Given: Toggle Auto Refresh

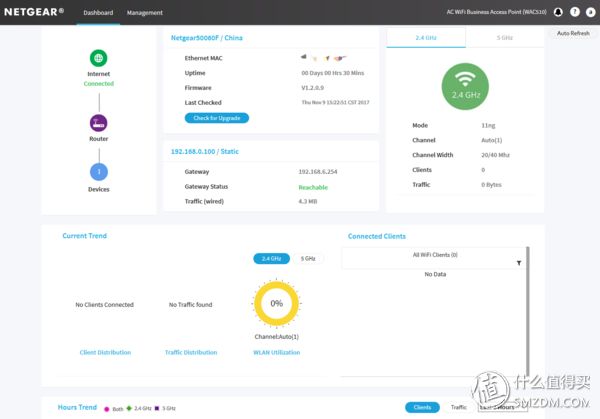Looking at the screenshot, I should pos(573,33).
